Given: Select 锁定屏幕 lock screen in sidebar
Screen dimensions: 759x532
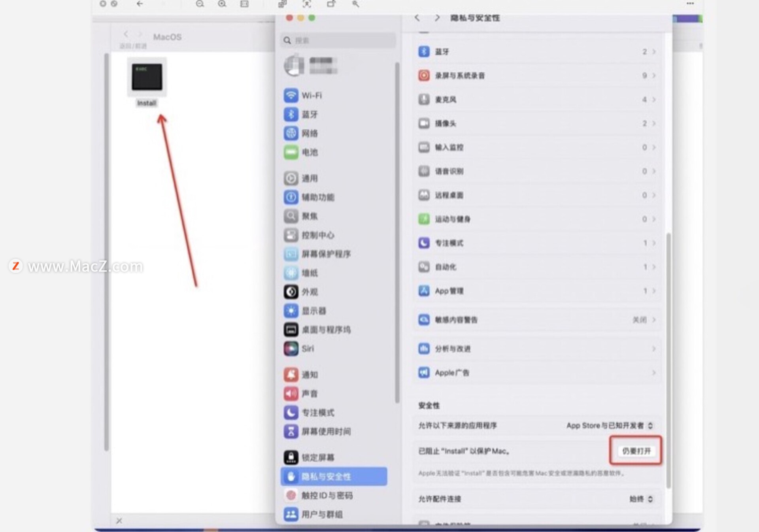Looking at the screenshot, I should [x=334, y=457].
